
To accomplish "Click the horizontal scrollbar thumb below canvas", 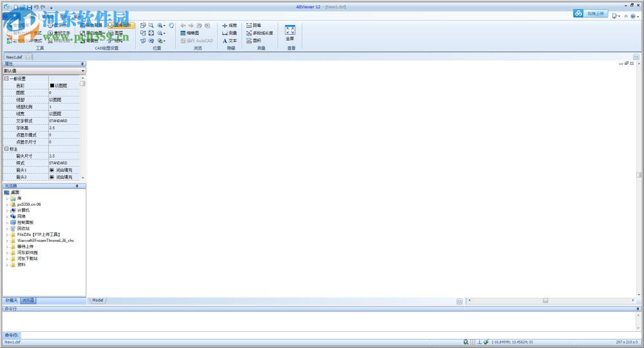I will (545, 300).
